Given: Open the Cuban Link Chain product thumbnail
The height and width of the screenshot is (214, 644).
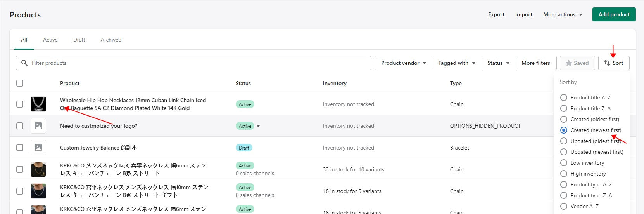Looking at the screenshot, I should 38,104.
